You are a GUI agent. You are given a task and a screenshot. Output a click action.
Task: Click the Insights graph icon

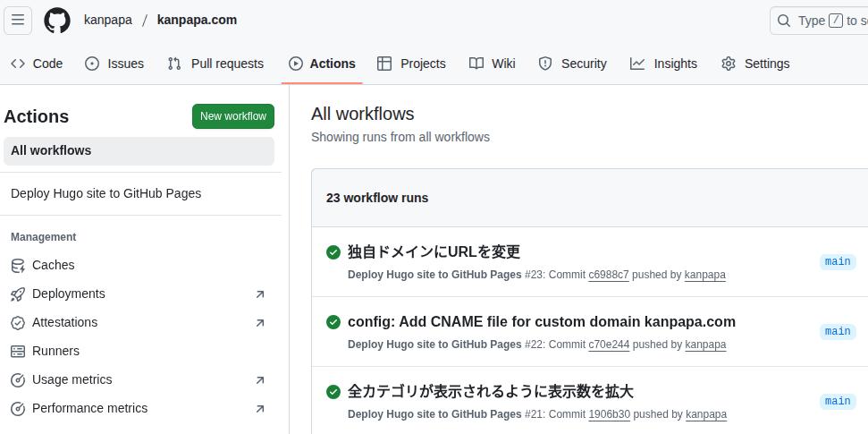click(637, 64)
